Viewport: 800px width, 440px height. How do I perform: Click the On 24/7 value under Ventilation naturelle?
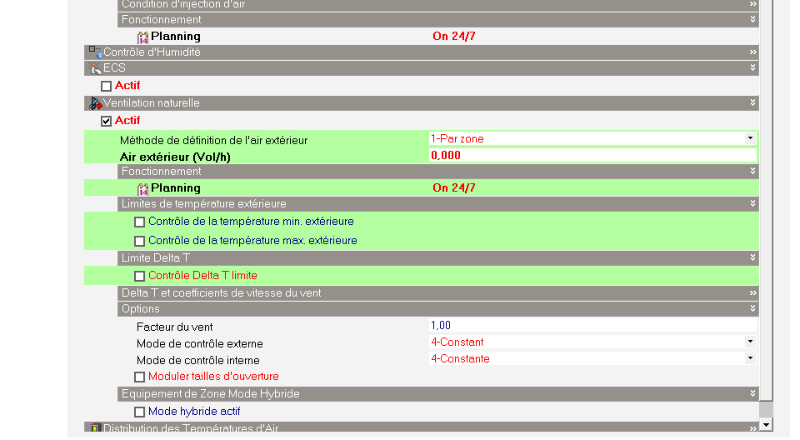pos(453,188)
